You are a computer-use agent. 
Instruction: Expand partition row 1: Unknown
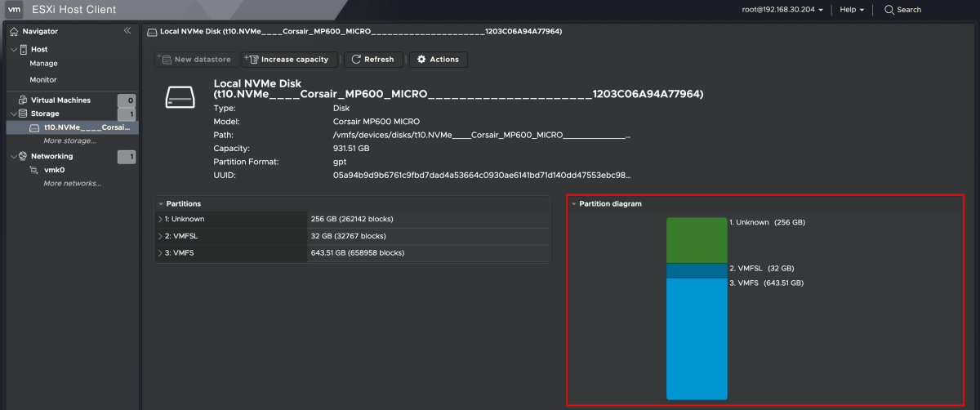coord(159,219)
